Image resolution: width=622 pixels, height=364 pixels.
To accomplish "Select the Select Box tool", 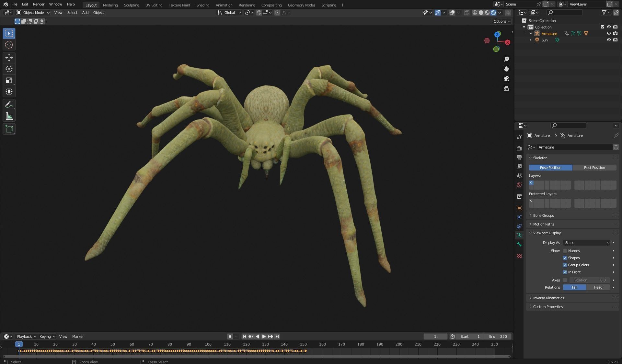I will click(x=9, y=33).
